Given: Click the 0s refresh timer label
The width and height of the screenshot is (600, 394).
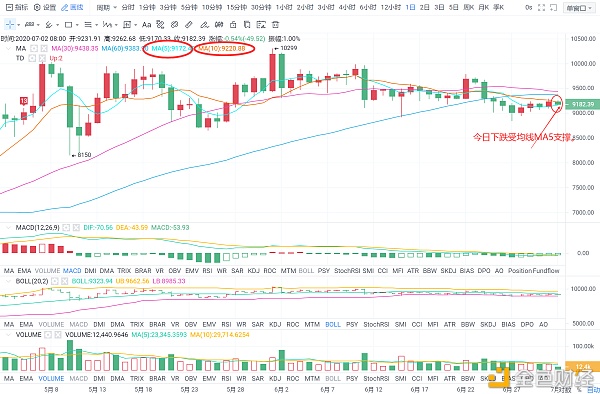Looking at the screenshot, I should 528,7.
